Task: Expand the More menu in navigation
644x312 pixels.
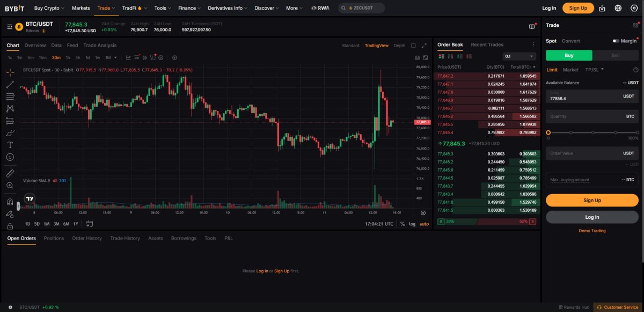Action: click(x=295, y=8)
